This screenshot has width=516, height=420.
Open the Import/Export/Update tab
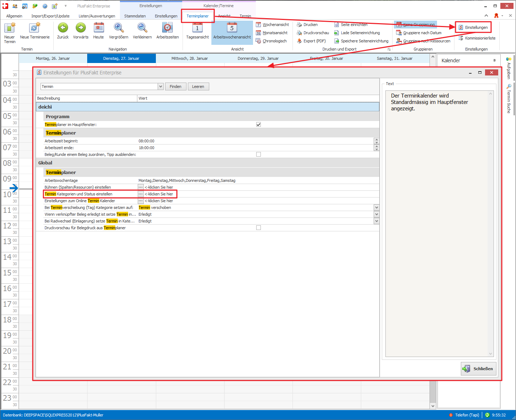(x=51, y=16)
